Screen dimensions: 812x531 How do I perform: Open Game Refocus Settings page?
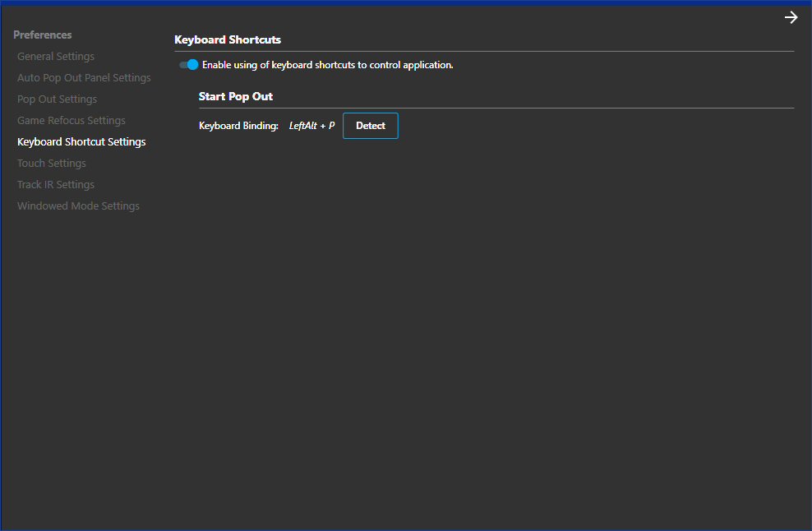pyautogui.click(x=72, y=121)
